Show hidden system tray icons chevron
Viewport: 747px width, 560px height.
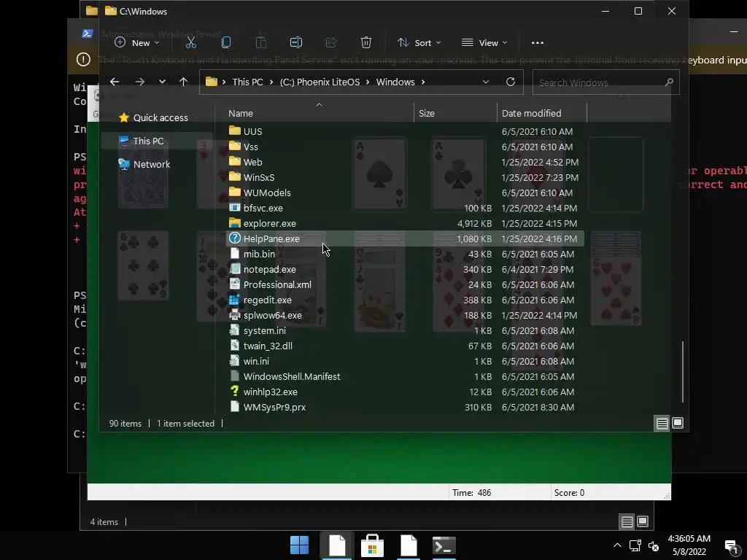pyautogui.click(x=617, y=545)
